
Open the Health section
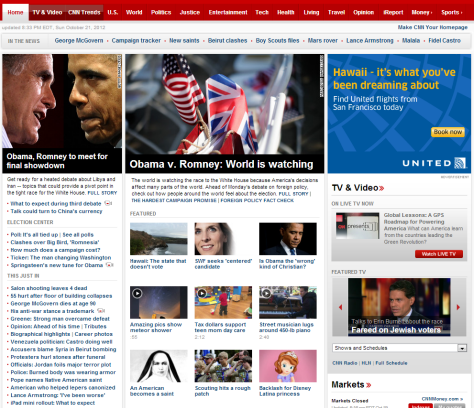(x=286, y=12)
